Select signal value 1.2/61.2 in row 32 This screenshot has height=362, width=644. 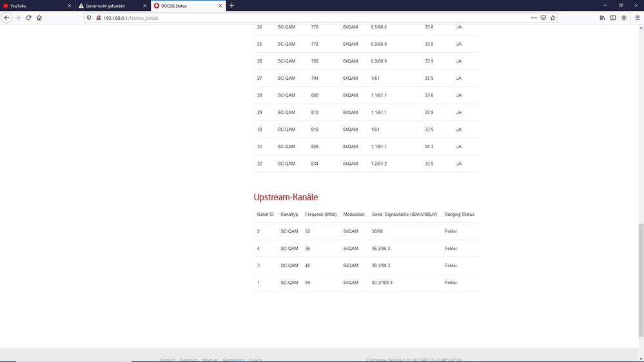click(x=378, y=164)
